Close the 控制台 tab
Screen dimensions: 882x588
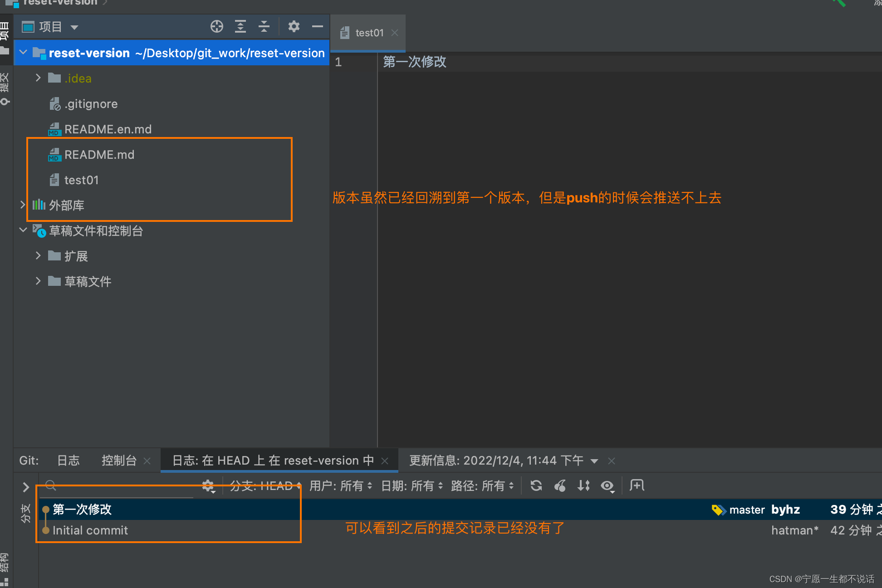tap(147, 461)
